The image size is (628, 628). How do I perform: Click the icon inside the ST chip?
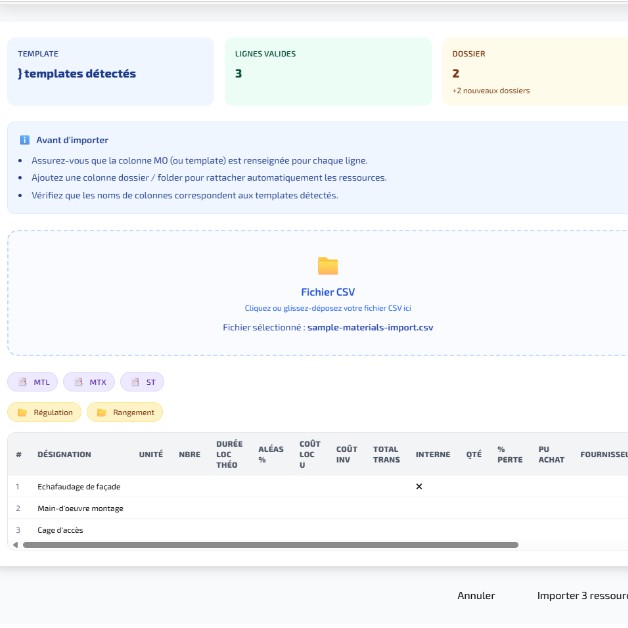point(135,382)
